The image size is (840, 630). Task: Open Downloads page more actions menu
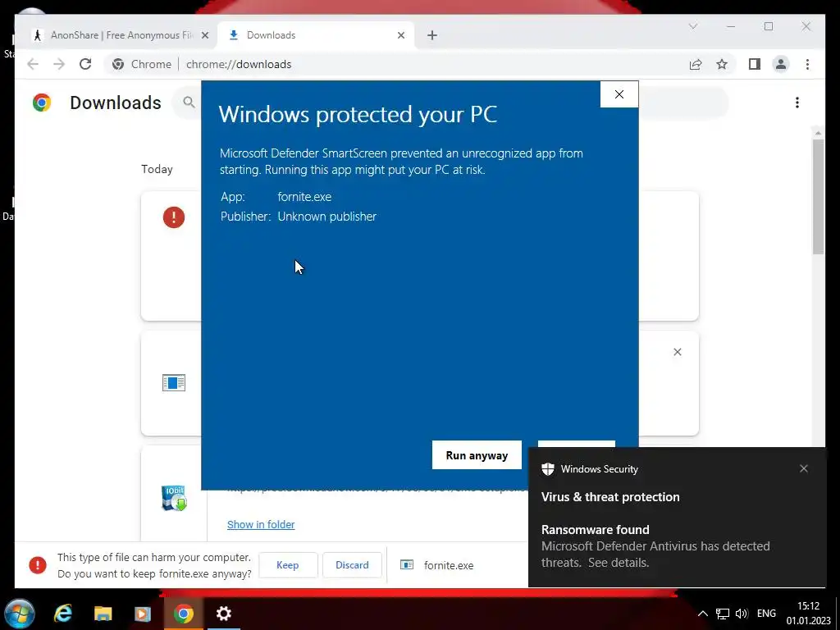coord(797,103)
